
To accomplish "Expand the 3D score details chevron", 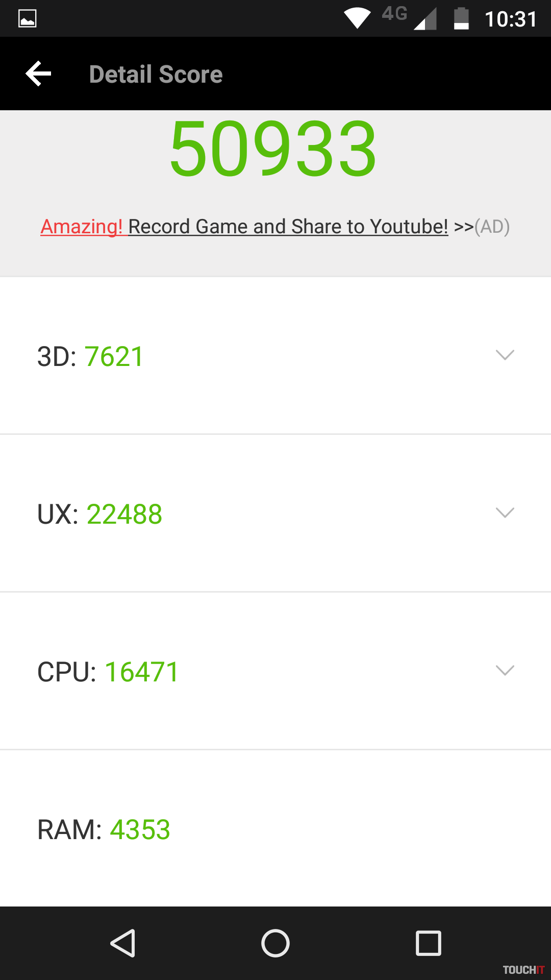I will click(x=505, y=355).
